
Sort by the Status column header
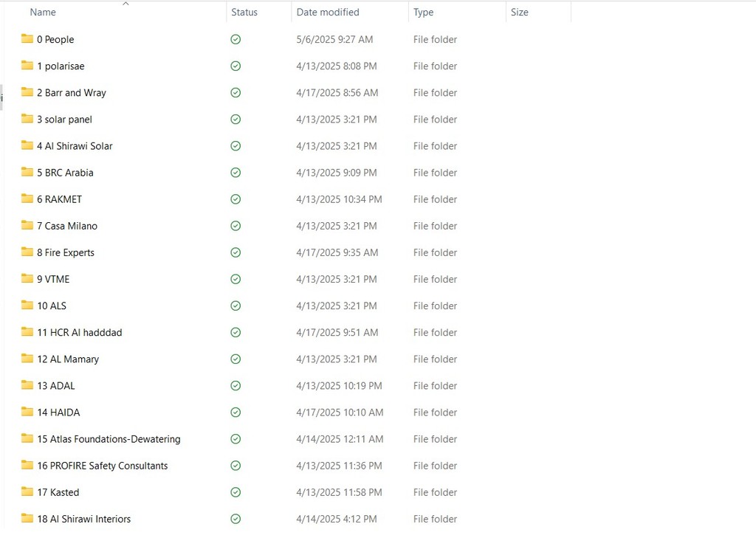coord(244,12)
